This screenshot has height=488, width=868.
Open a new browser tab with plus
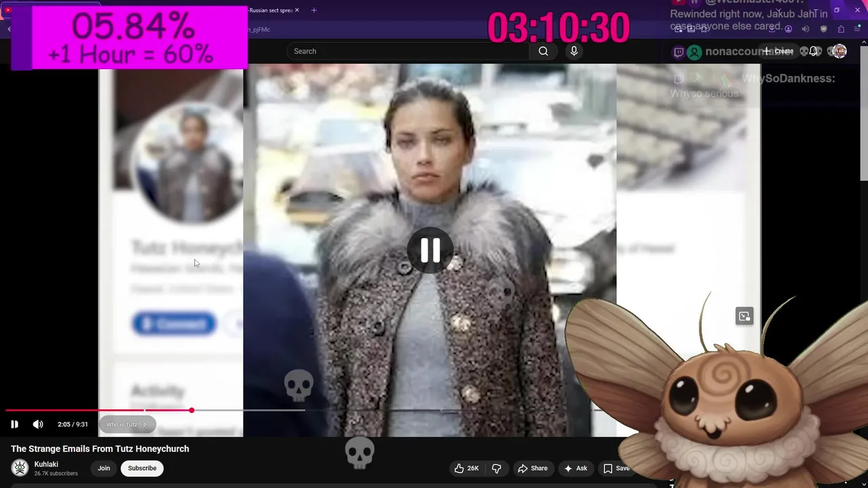(x=313, y=10)
